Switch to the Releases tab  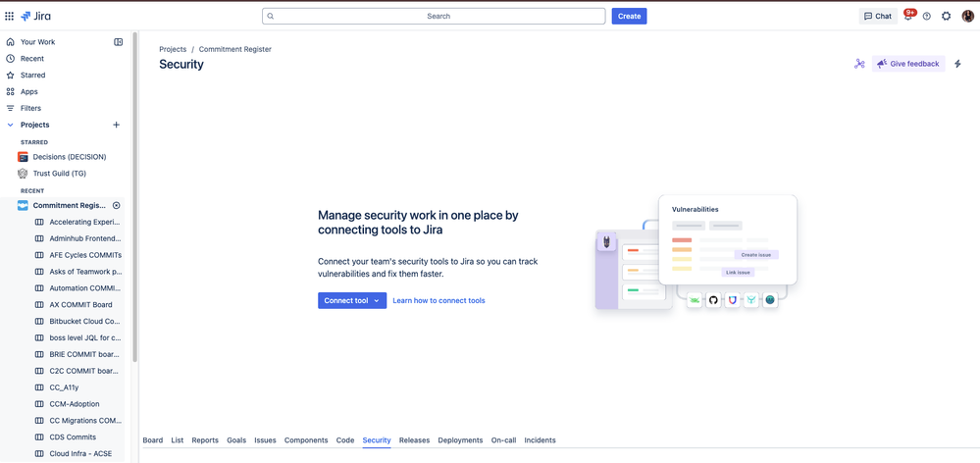click(x=414, y=440)
